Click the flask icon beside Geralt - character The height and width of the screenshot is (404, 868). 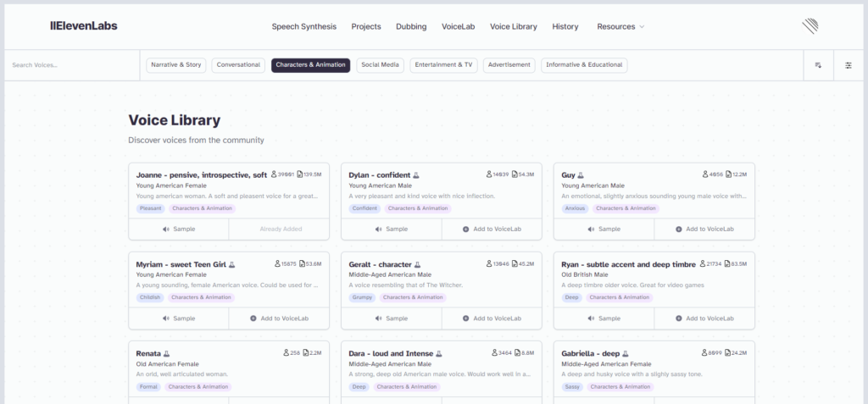417,265
